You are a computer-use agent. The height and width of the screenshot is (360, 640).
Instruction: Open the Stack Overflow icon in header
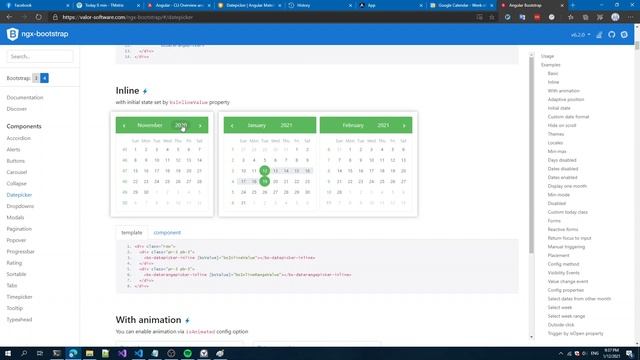tap(599, 35)
